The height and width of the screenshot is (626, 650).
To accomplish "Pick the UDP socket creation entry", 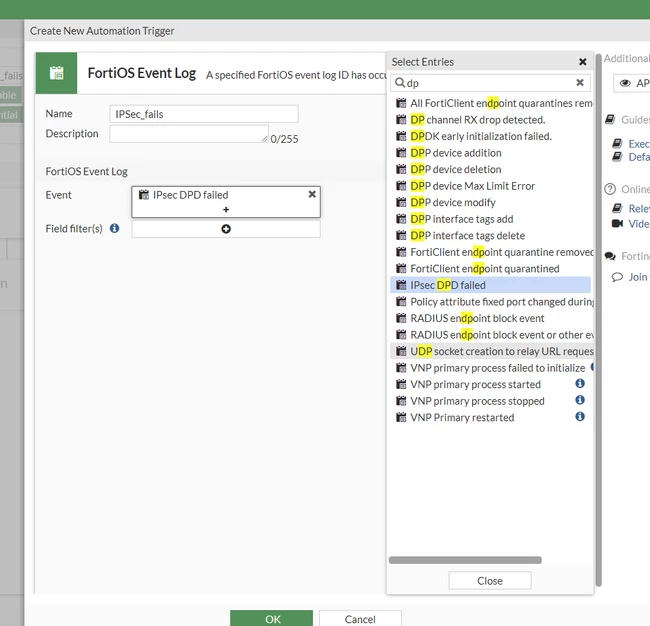I will coord(490,352).
